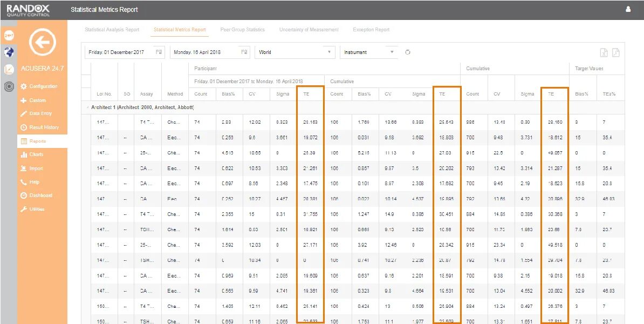Viewport: 644px width, 324px height.
Task: Open the Charts menu item
Action: click(42, 154)
